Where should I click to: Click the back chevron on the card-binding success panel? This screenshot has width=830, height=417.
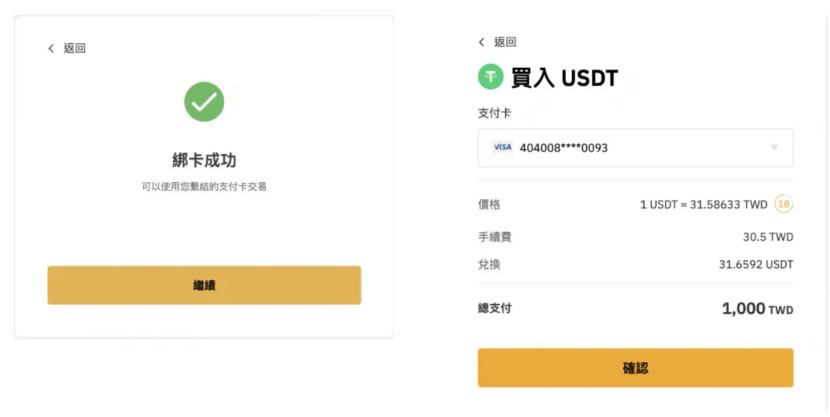51,48
